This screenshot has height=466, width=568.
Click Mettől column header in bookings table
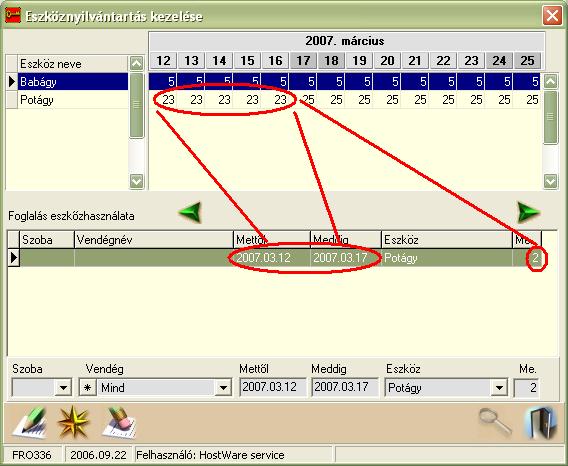click(272, 240)
